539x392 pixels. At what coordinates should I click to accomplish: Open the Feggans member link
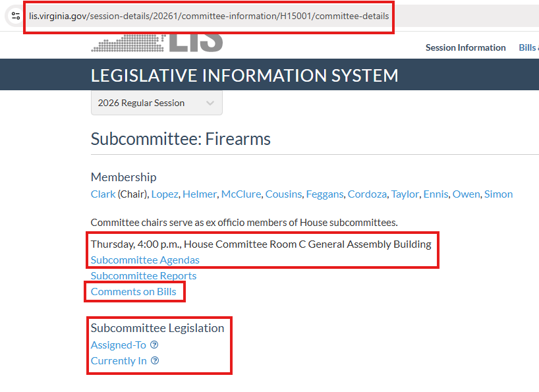pyautogui.click(x=324, y=194)
